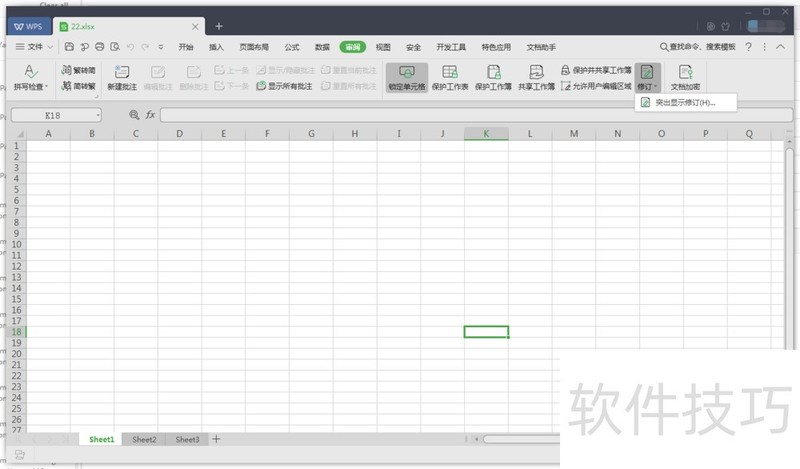
Task: Select the Sheet1 tab
Action: click(102, 439)
